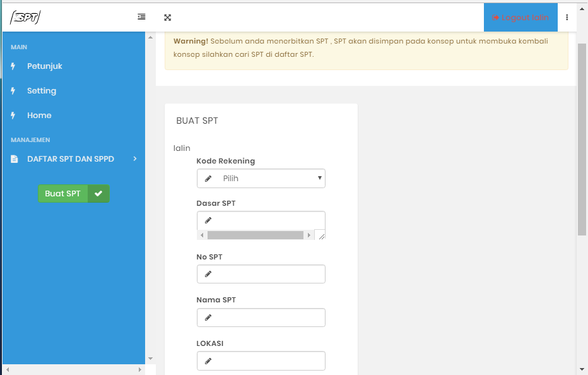Click the Dasar SPT horizontal scrollbar
The image size is (588, 375).
(x=255, y=235)
